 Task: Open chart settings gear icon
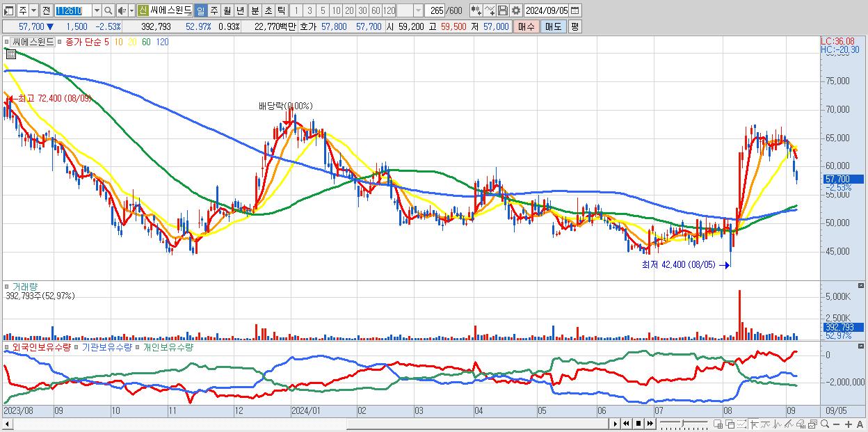point(516,10)
